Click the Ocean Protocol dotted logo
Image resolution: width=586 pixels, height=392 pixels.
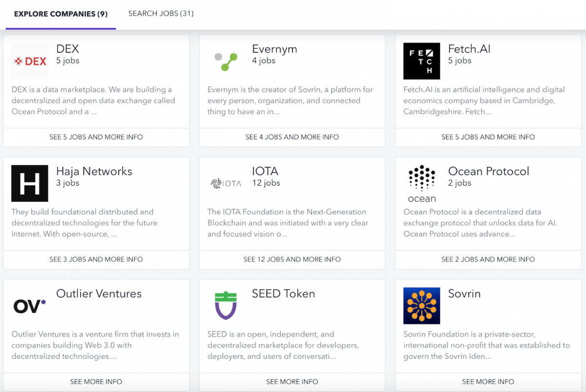pyautogui.click(x=421, y=184)
